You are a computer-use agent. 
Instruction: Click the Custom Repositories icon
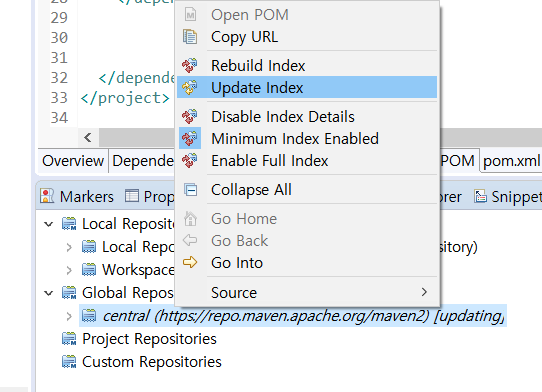pos(69,362)
